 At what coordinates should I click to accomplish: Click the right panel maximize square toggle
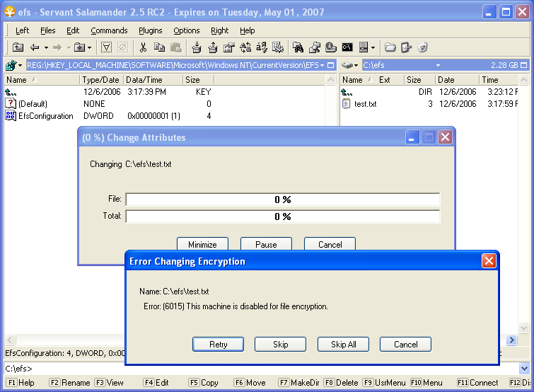coord(524,65)
